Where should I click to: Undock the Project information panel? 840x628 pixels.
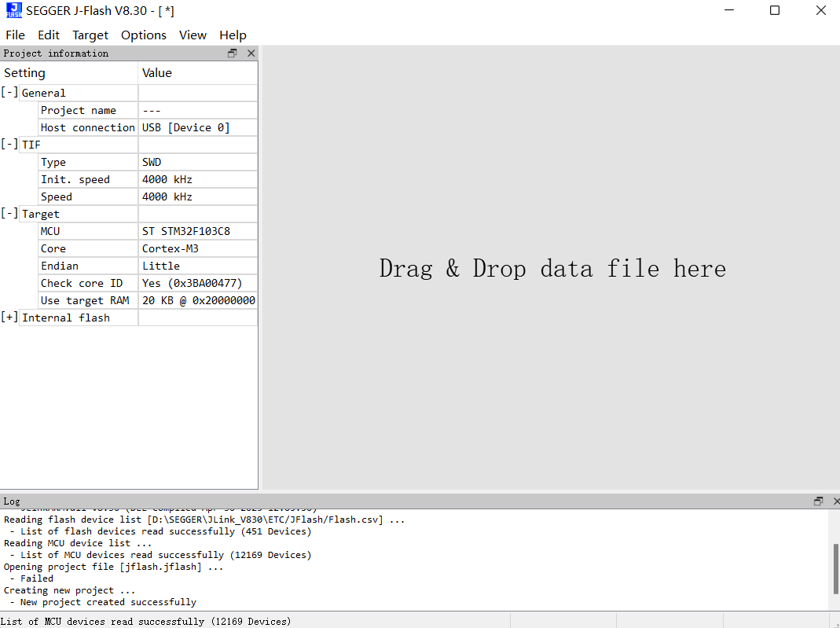[x=232, y=53]
